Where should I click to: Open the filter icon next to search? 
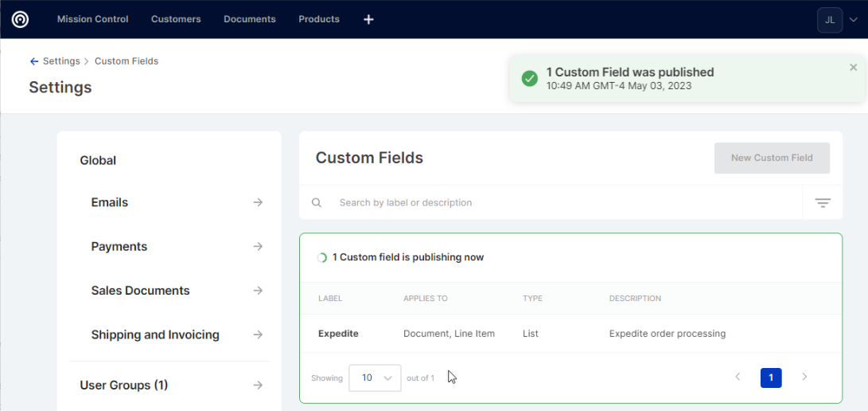coord(823,203)
